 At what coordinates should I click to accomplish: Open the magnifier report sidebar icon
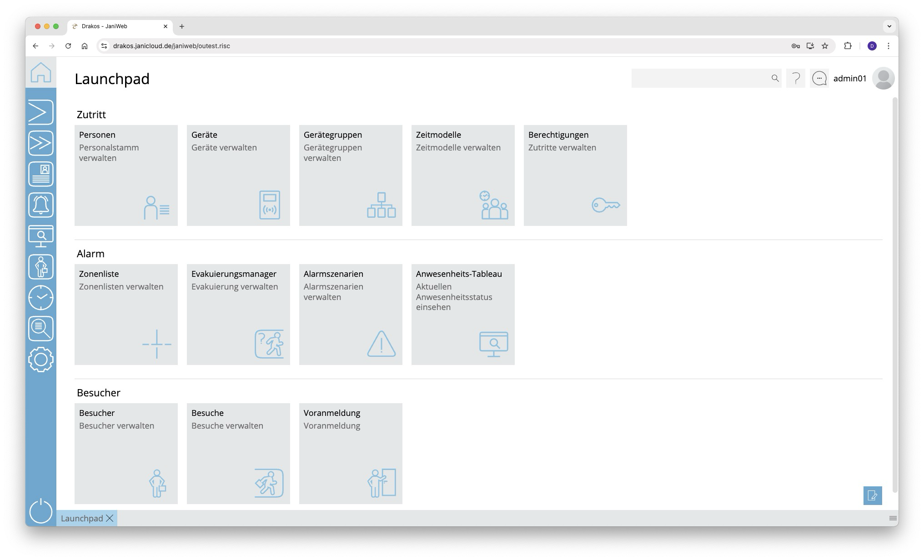pyautogui.click(x=41, y=329)
